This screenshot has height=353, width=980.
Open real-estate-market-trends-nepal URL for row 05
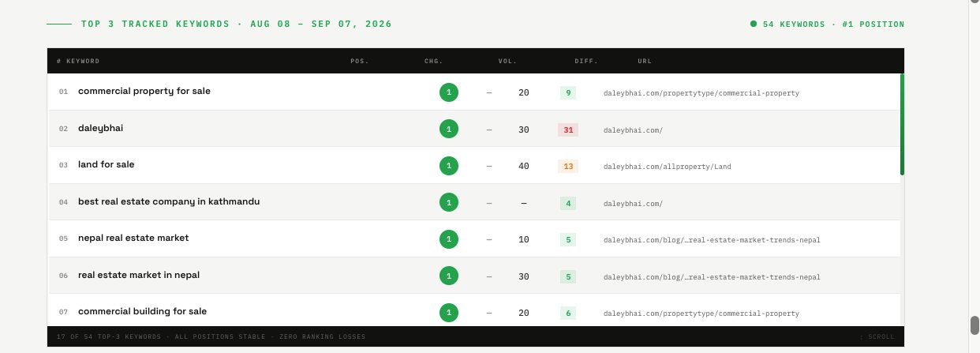712,240
